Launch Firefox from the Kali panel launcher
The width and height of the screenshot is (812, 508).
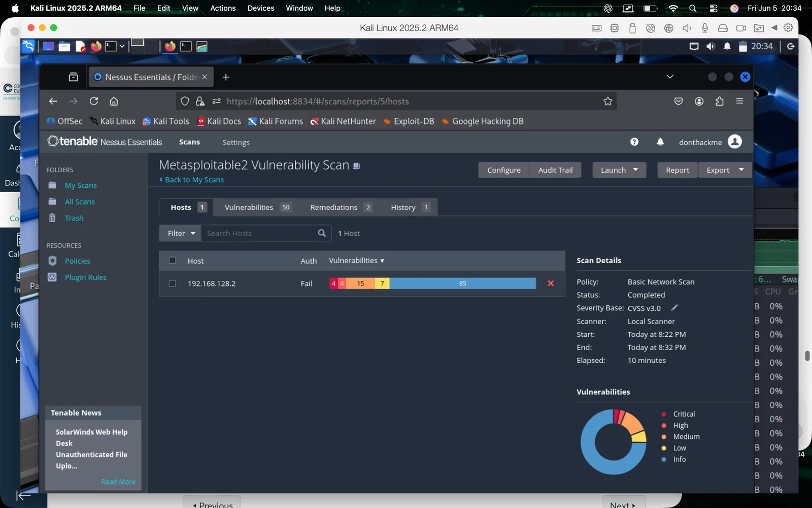[96, 46]
